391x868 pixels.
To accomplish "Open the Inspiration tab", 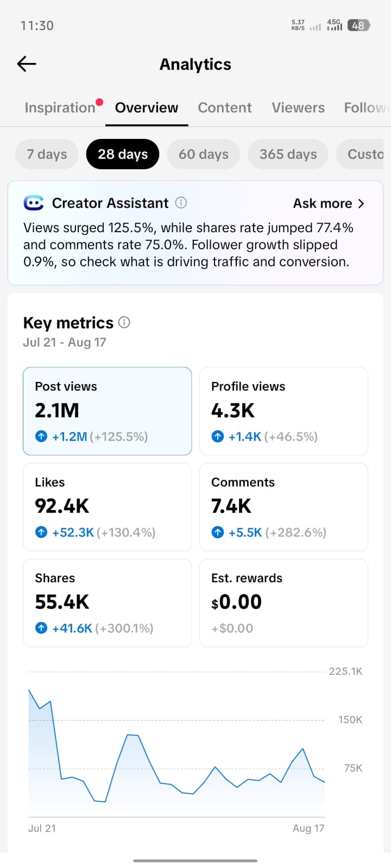I will point(60,107).
